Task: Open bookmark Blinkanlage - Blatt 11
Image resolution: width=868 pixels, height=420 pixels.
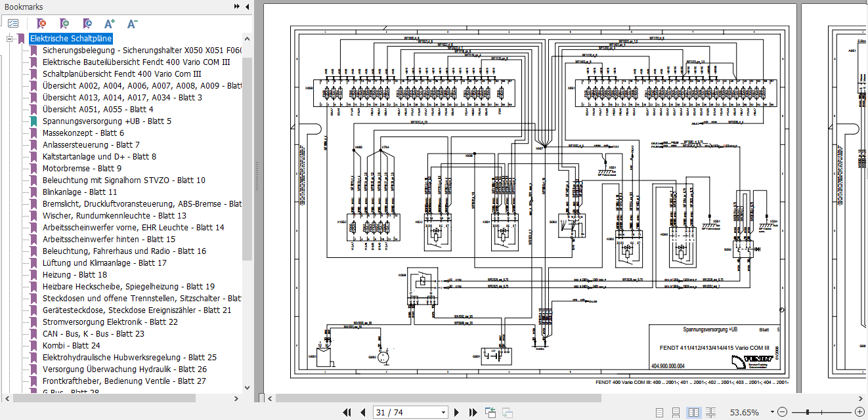Action: pyautogui.click(x=79, y=192)
